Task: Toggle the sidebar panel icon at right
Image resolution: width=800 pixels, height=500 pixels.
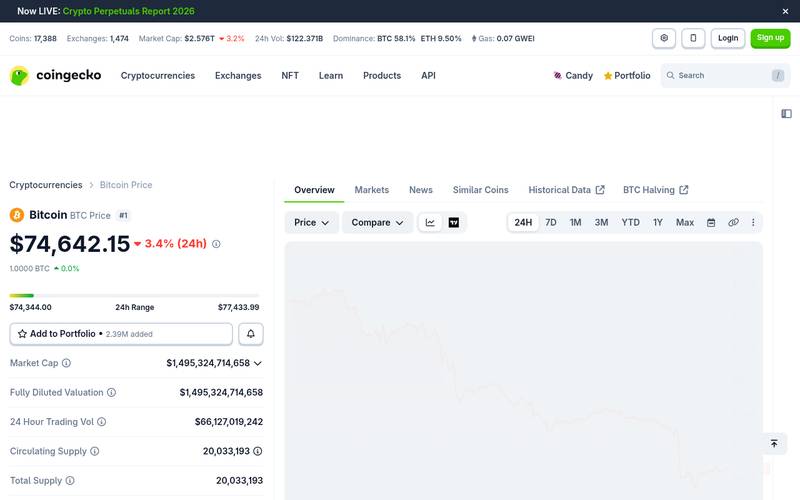Action: tap(786, 113)
